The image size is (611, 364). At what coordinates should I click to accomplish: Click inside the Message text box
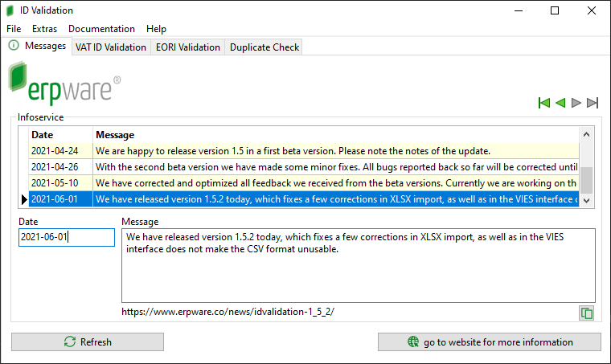tap(359, 265)
